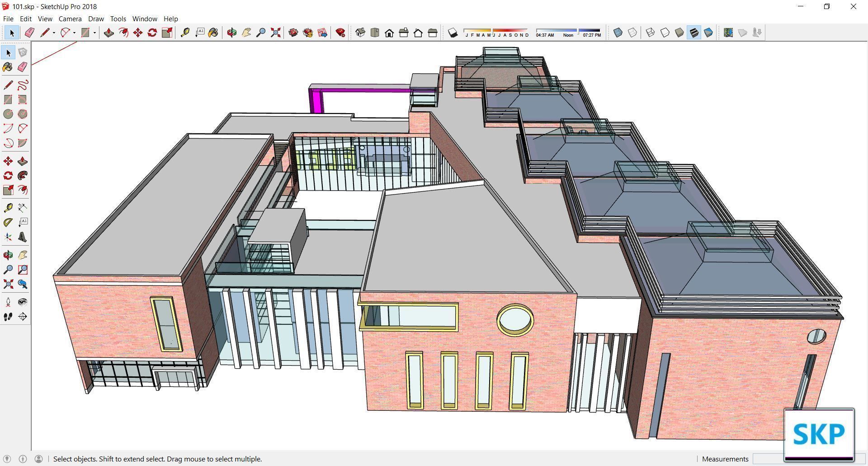
Task: Select the Paint Bucket tool in top toolbar
Action: [213, 33]
